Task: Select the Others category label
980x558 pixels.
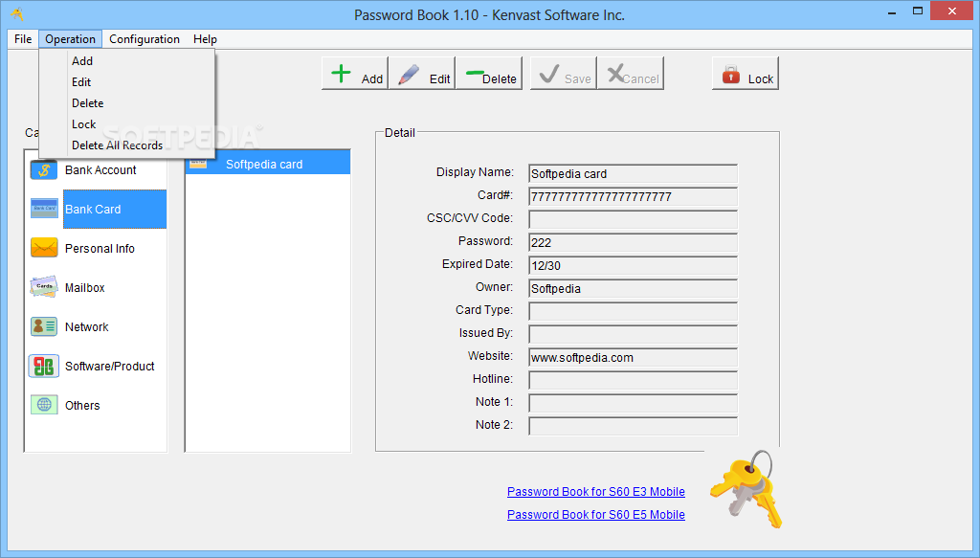Action: coord(82,406)
